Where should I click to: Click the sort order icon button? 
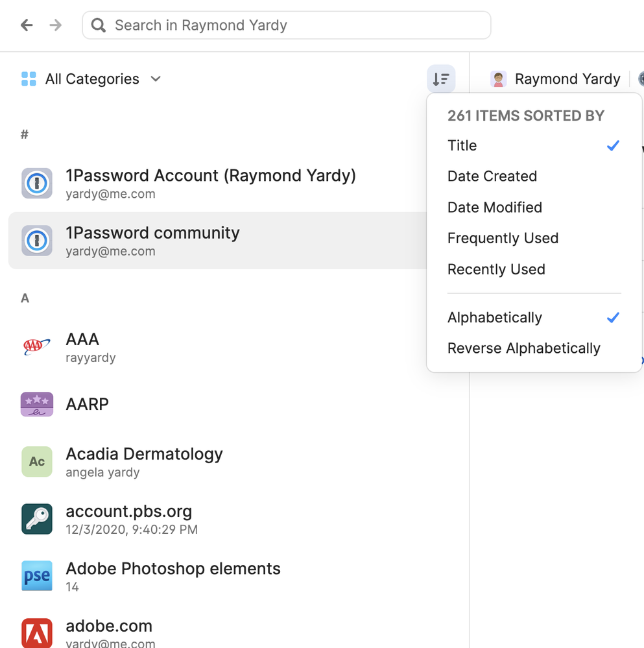tap(441, 79)
